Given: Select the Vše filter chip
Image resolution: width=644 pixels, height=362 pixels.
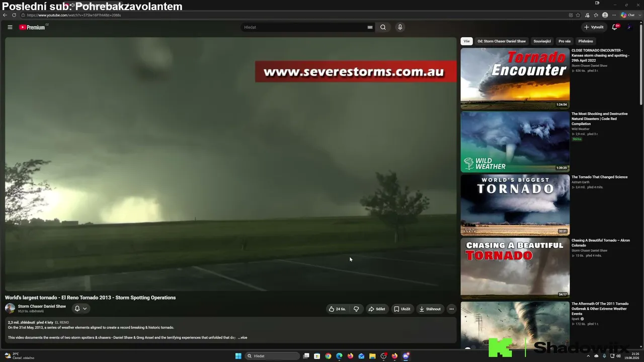Looking at the screenshot, I should [x=466, y=41].
